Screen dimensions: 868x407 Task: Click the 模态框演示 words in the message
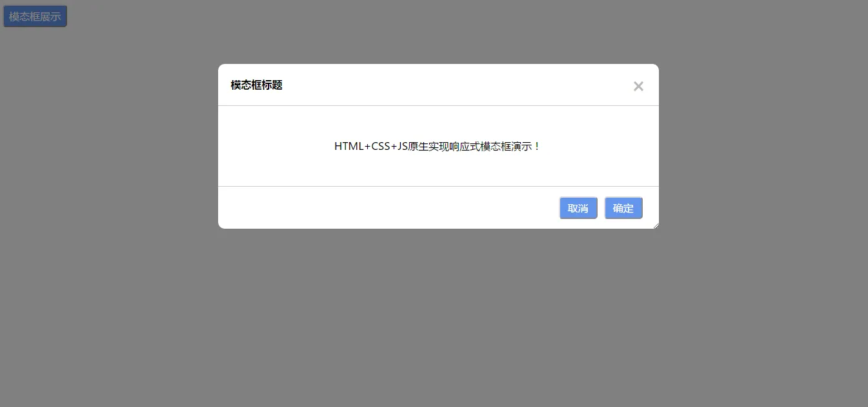507,146
